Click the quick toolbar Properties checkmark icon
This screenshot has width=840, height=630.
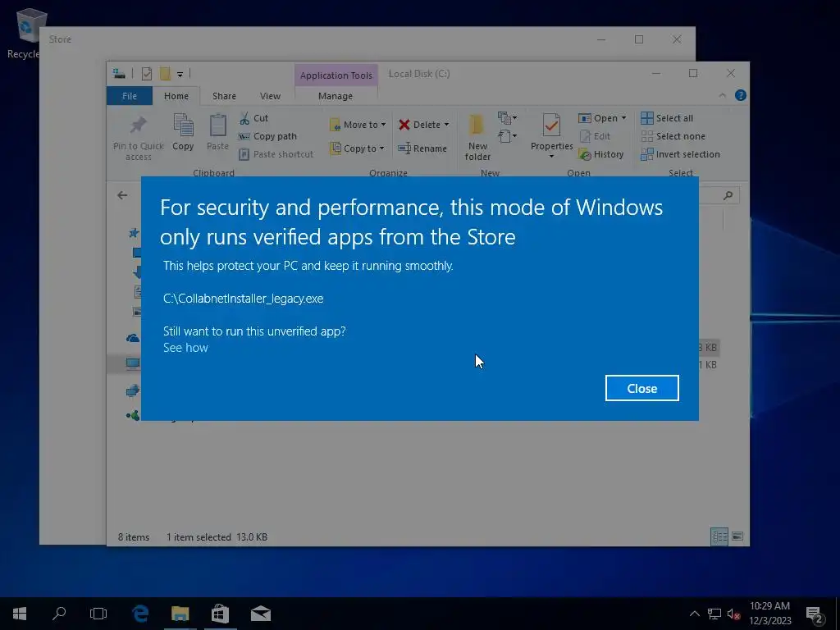tap(146, 74)
